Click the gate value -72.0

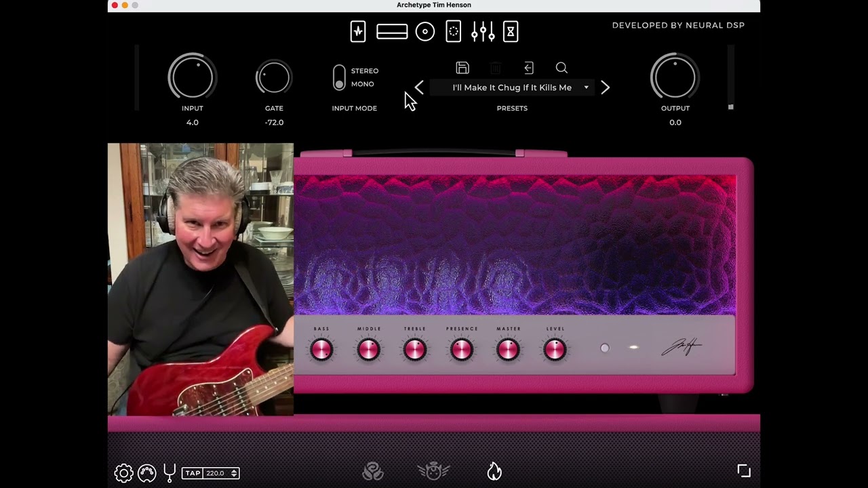[x=274, y=123]
